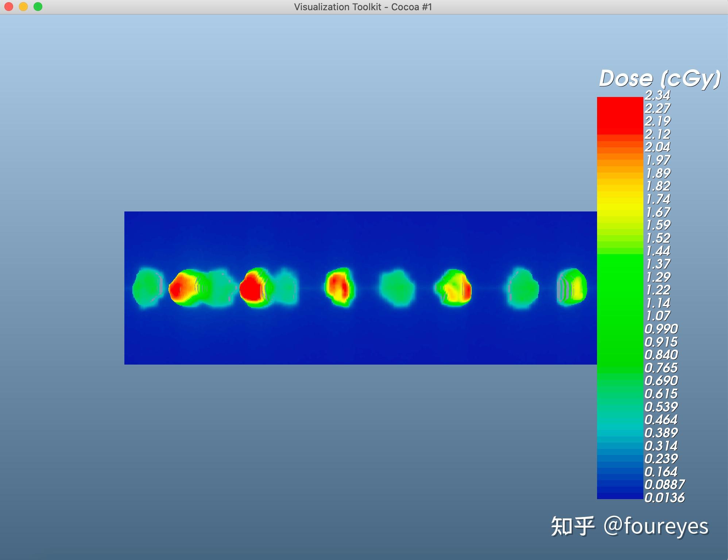Click the yellow minimize window button
This screenshot has width=728, height=560.
coord(23,7)
